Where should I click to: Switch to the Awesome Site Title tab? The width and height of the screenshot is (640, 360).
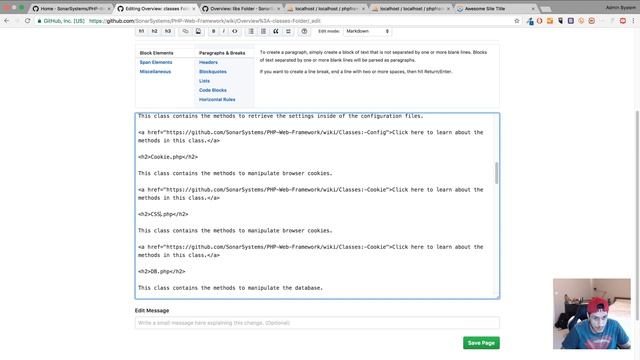496,9
